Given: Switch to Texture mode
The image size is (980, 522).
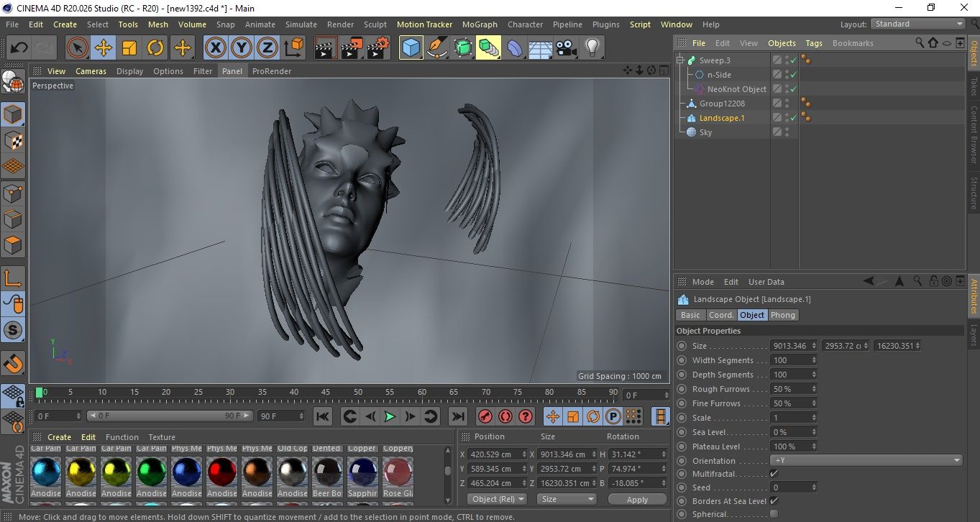Looking at the screenshot, I should pos(13,141).
